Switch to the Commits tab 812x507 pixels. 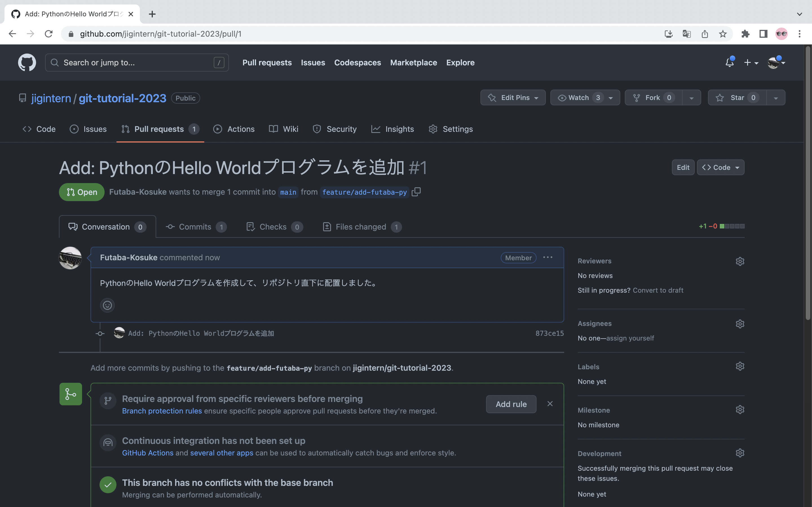pos(195,226)
